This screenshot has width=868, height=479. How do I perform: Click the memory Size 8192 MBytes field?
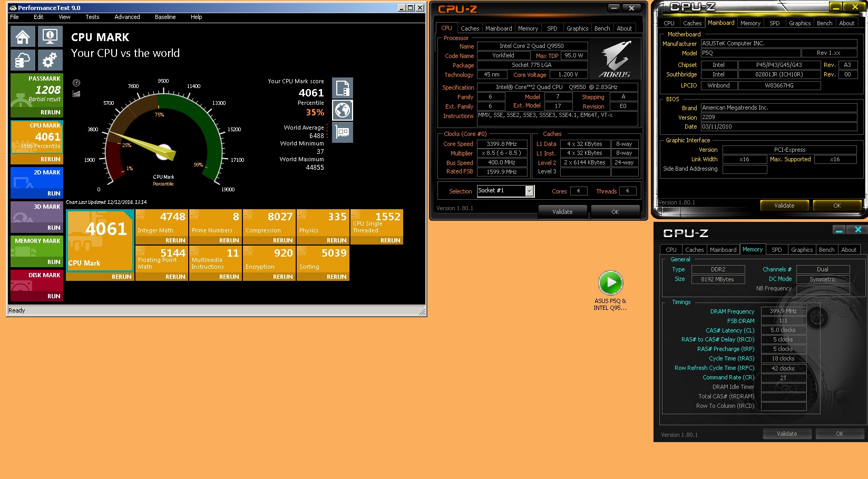[x=717, y=279]
